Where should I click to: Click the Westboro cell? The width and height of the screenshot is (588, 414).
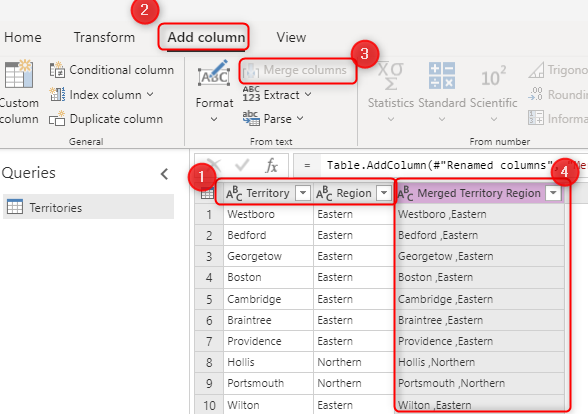click(268, 214)
